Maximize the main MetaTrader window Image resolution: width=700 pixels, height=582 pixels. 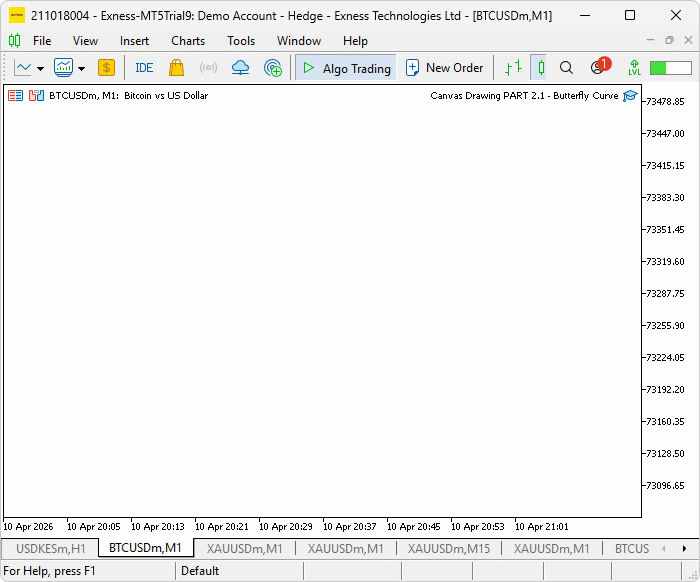[x=630, y=15]
